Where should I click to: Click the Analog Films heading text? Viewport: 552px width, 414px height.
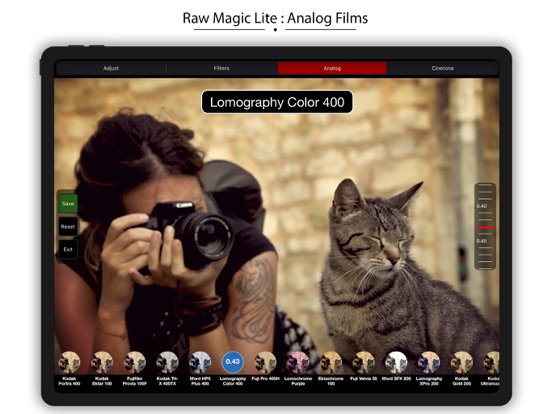[x=327, y=18]
